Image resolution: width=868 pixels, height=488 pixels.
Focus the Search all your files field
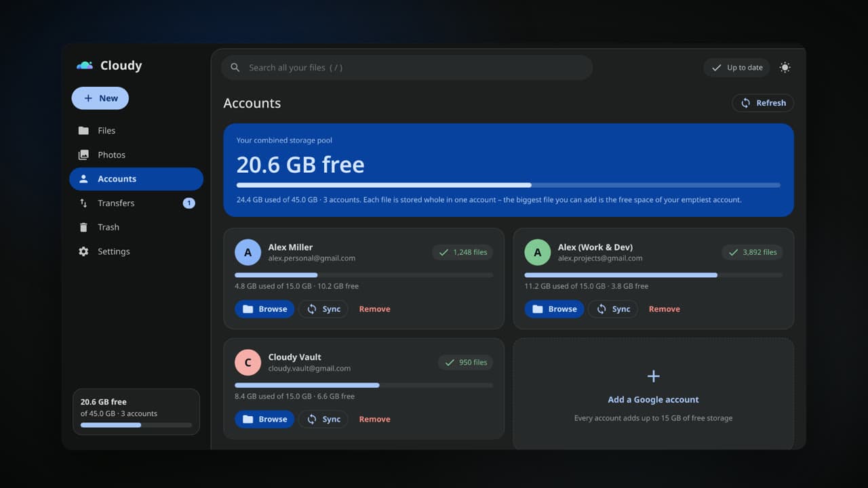click(407, 68)
